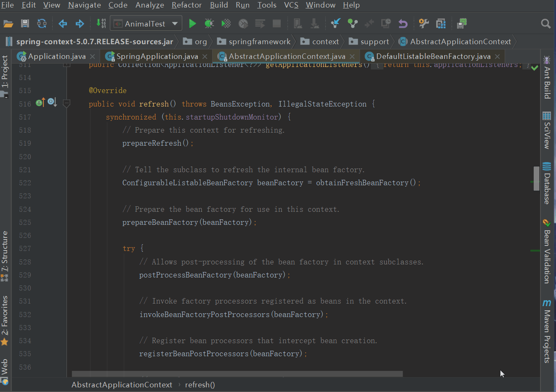The image size is (556, 392).
Task: Click the VCS update project icon
Action: pyautogui.click(x=335, y=24)
